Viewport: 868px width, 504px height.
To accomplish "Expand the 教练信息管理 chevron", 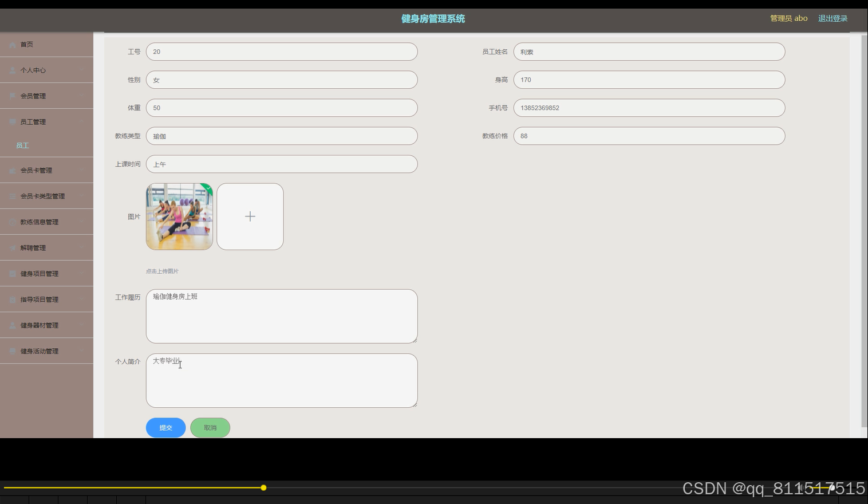I will pyautogui.click(x=82, y=222).
